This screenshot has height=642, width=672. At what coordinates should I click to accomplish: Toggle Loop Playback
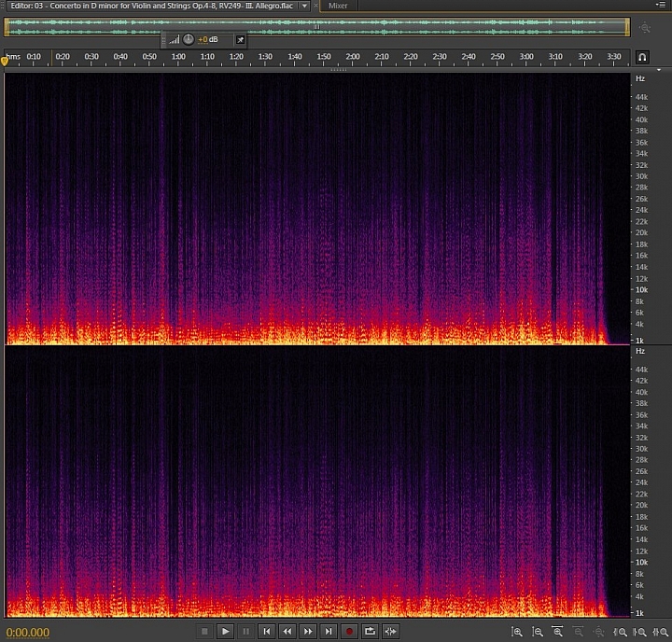[370, 632]
